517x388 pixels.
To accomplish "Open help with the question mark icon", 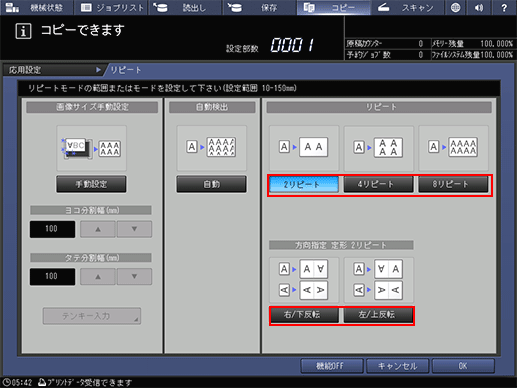I will coord(504,7).
